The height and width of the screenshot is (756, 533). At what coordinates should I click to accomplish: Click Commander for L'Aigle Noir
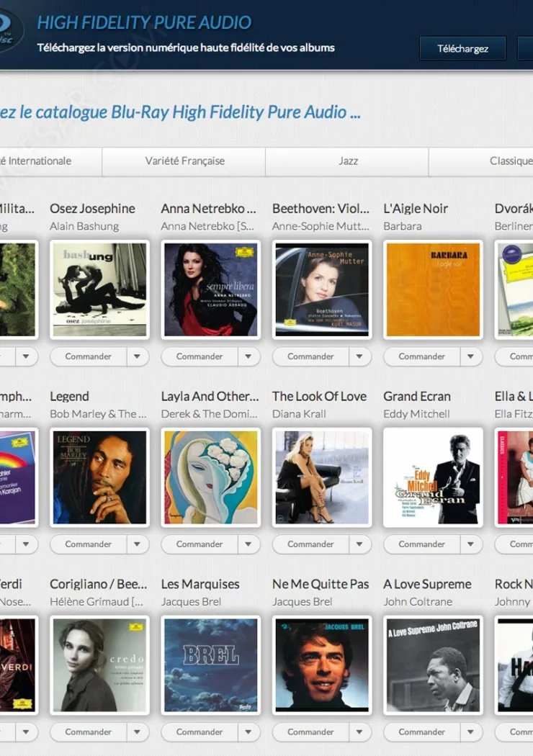coord(421,356)
